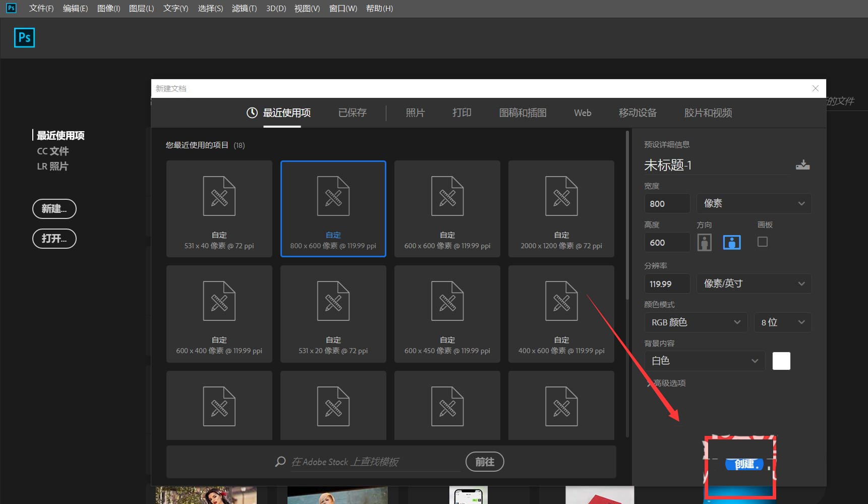Image resolution: width=868 pixels, height=504 pixels.
Task: Choose the 600 x 450 像素 preset
Action: click(x=447, y=314)
